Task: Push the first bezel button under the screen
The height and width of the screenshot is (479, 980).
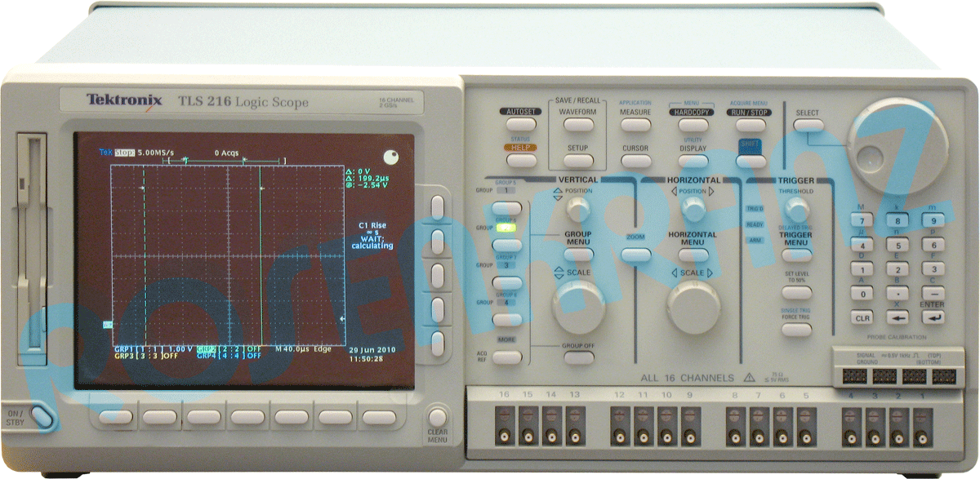Action: tap(115, 417)
